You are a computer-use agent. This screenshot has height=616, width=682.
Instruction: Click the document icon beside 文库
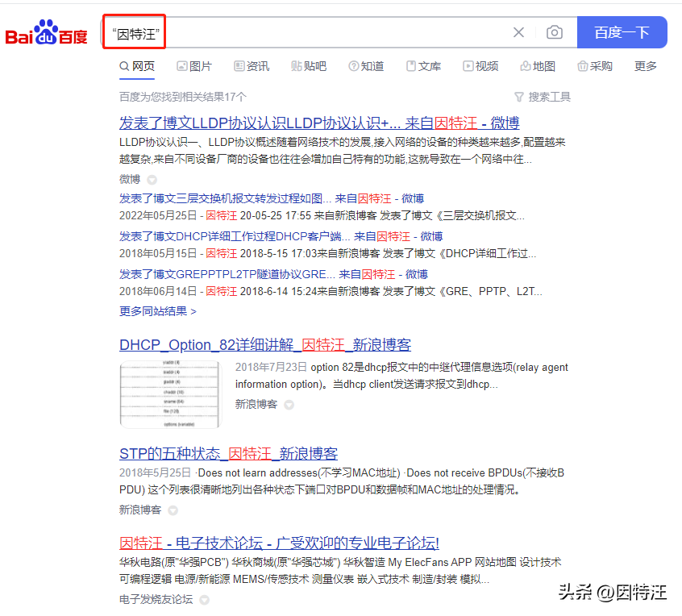[410, 66]
